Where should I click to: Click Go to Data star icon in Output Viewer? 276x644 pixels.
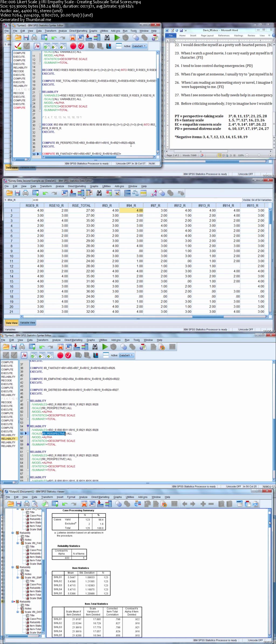tap(84, 504)
